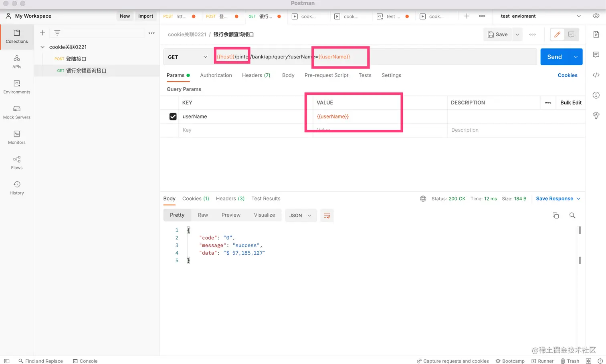The width and height of the screenshot is (606, 364).
Task: Open the documentation icon in right sidebar
Action: 596,34
